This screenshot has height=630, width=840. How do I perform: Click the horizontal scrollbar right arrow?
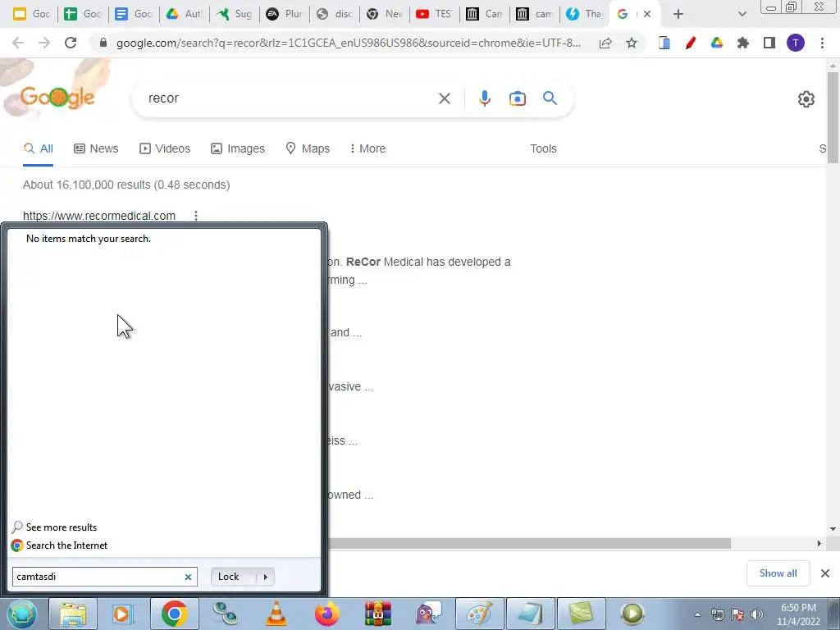pyautogui.click(x=819, y=544)
